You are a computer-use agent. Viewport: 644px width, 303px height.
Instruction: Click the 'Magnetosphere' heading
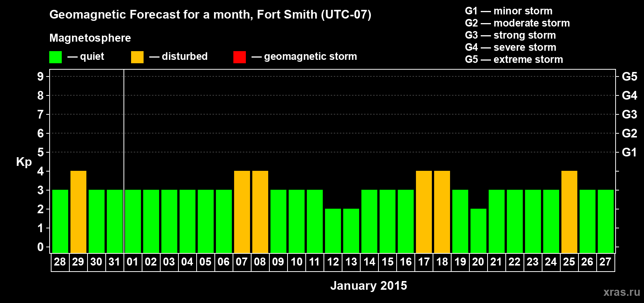[90, 38]
